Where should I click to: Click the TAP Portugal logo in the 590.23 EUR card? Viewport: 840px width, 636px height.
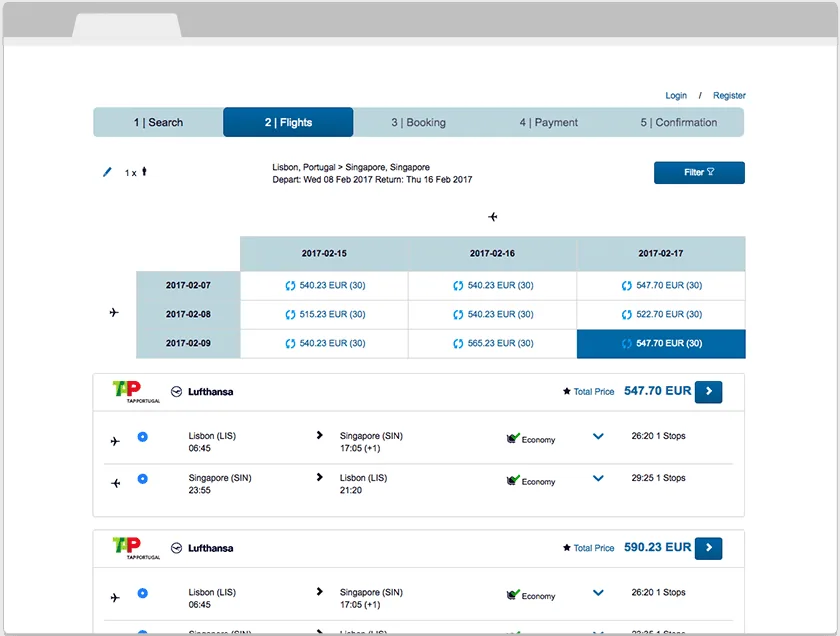click(x=136, y=548)
